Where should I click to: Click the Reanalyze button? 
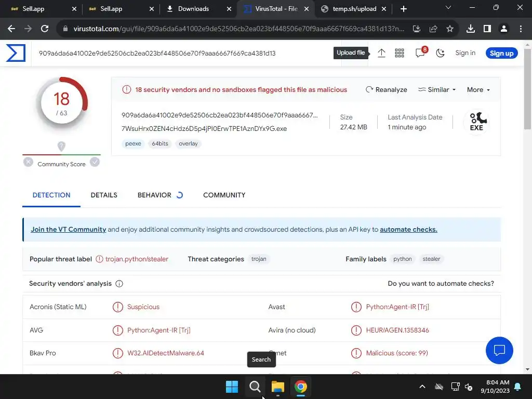[x=386, y=89]
